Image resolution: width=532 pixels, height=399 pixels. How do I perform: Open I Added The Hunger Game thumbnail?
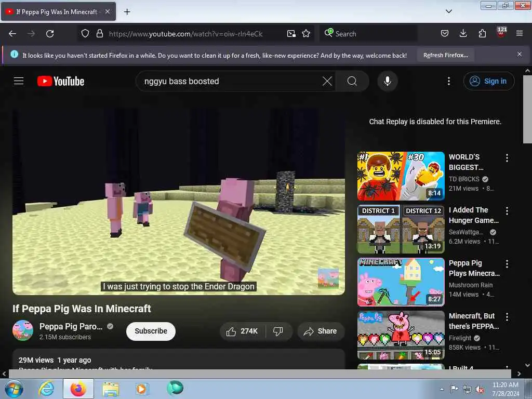pyautogui.click(x=401, y=229)
